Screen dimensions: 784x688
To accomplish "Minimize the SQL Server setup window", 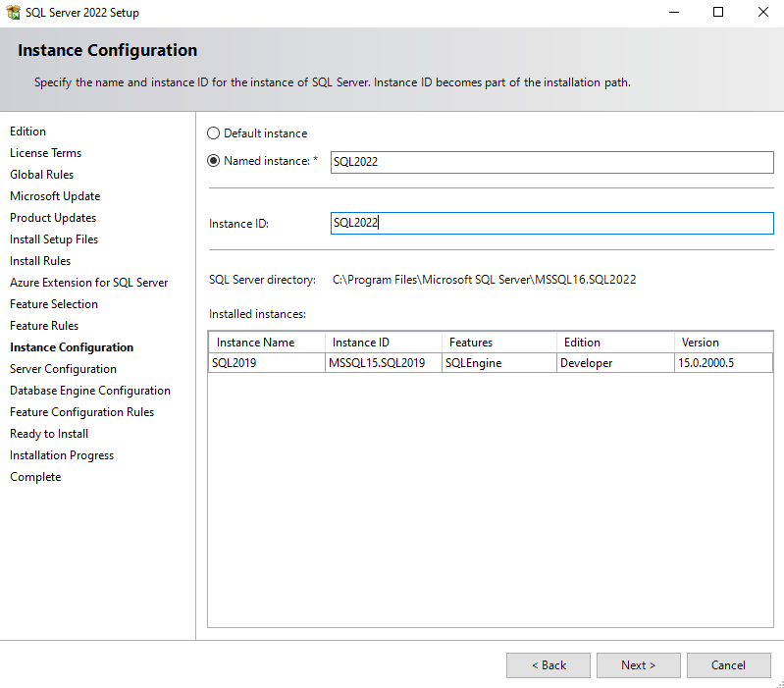I will click(x=673, y=13).
